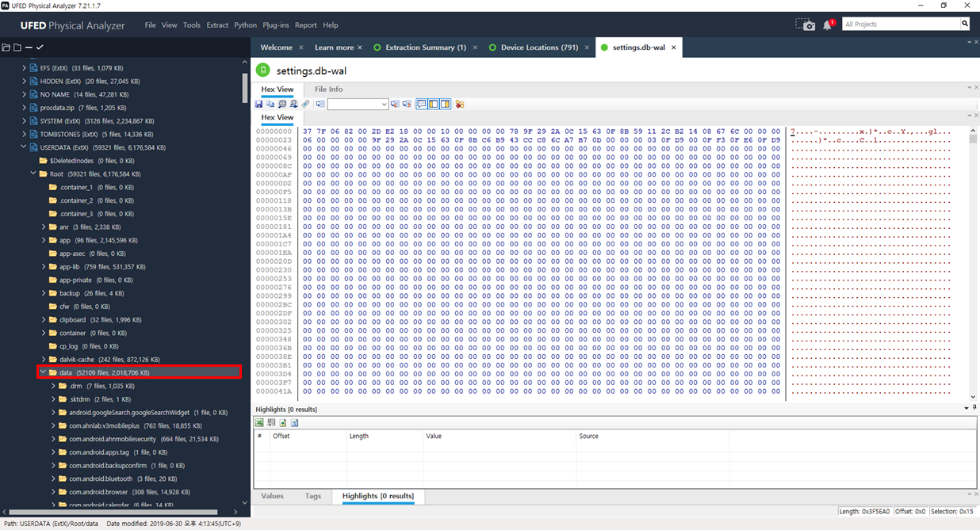Select the $DeletedInodes folder
This screenshot has height=530, width=980.
coord(88,161)
